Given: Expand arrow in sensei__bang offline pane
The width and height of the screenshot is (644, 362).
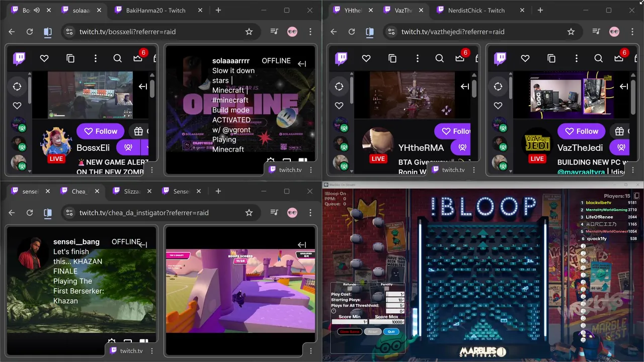Looking at the screenshot, I should (x=143, y=245).
